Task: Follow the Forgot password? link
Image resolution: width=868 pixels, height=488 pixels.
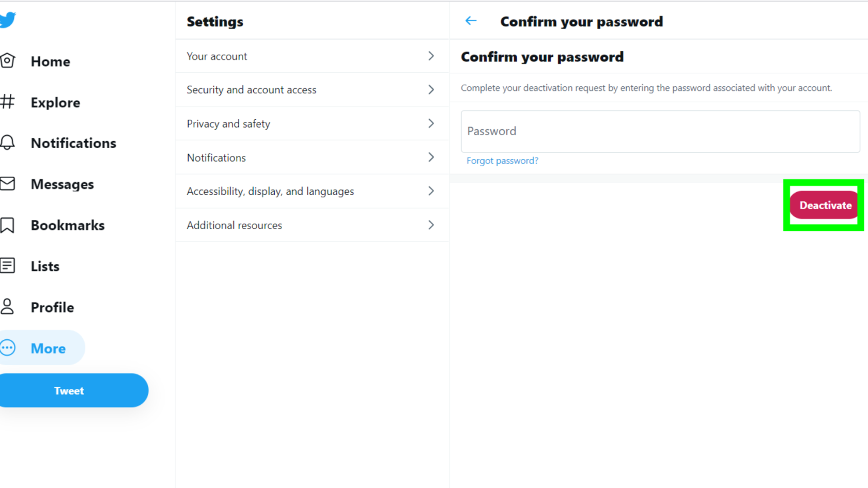Action: click(502, 161)
